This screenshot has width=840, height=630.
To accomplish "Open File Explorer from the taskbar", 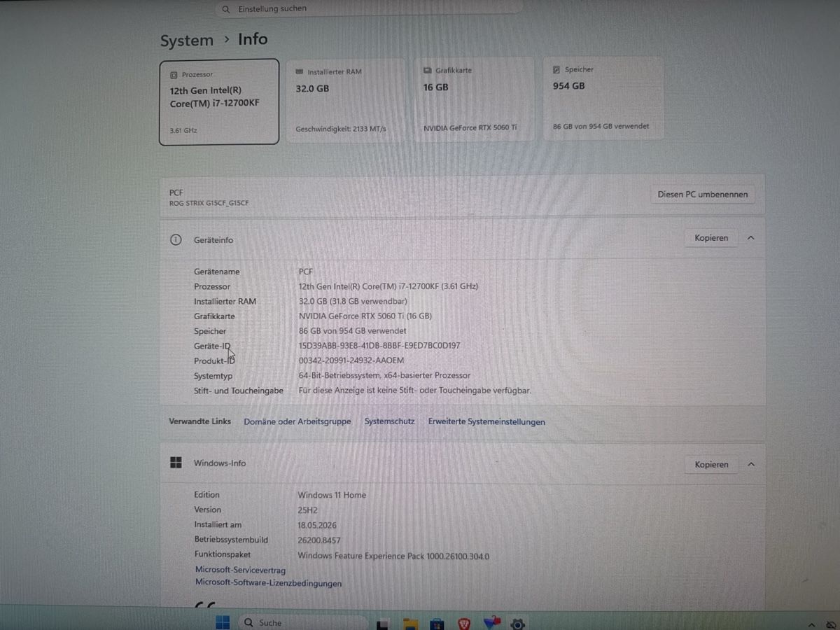I will click(410, 624).
